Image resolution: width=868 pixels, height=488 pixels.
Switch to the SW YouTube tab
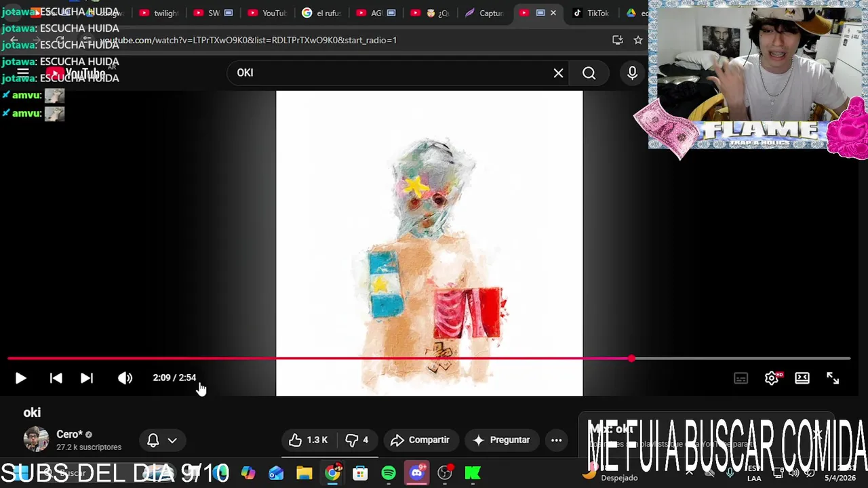[x=212, y=13]
